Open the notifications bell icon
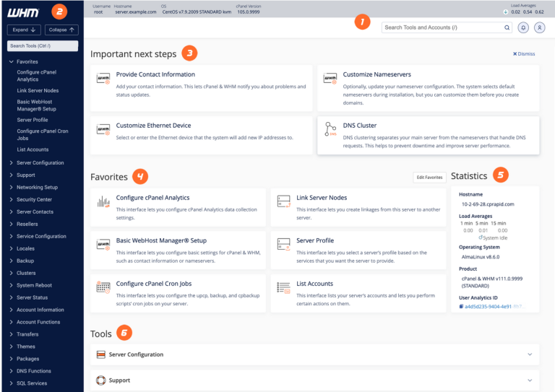The width and height of the screenshot is (555, 392). 523,27
